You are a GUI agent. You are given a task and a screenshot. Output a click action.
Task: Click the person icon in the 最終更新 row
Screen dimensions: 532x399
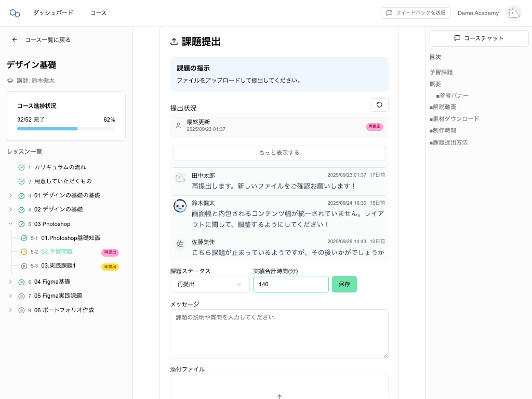[178, 126]
